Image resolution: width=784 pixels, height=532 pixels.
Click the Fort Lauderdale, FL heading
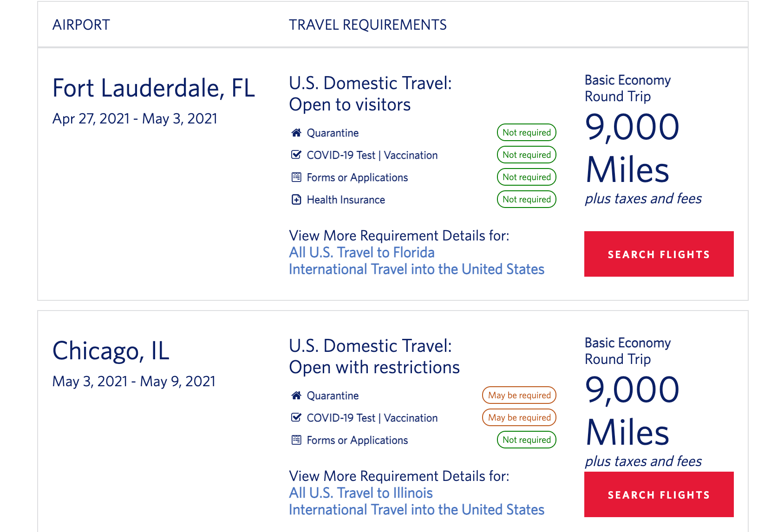tap(154, 88)
